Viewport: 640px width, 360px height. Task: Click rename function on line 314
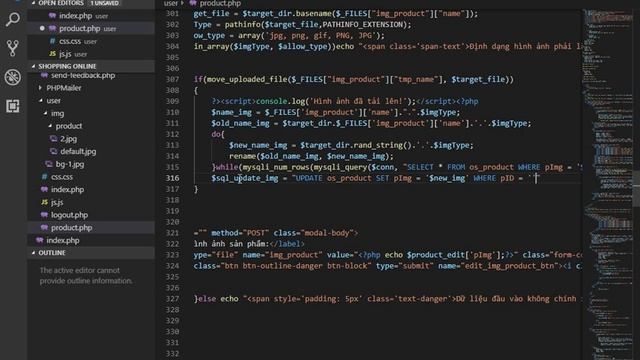(x=242, y=156)
